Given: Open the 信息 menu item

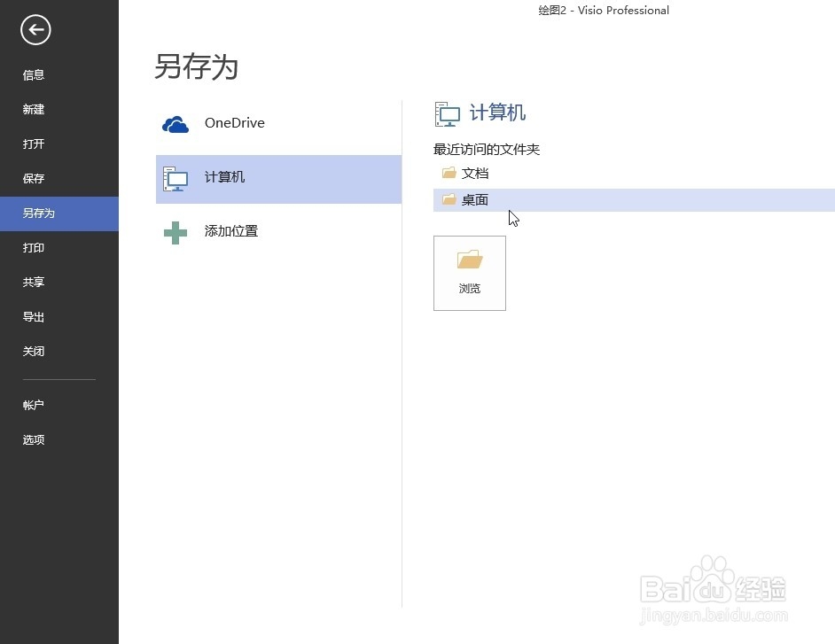Looking at the screenshot, I should point(59,75).
